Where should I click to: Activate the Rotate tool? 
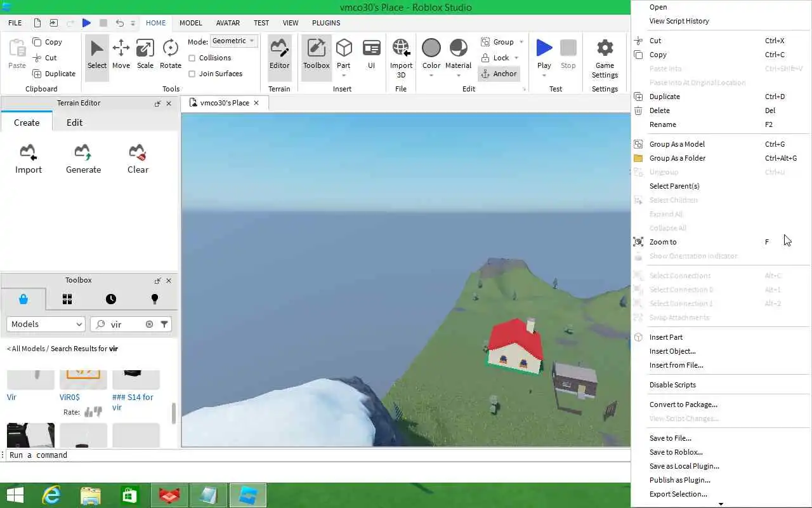tap(170, 55)
